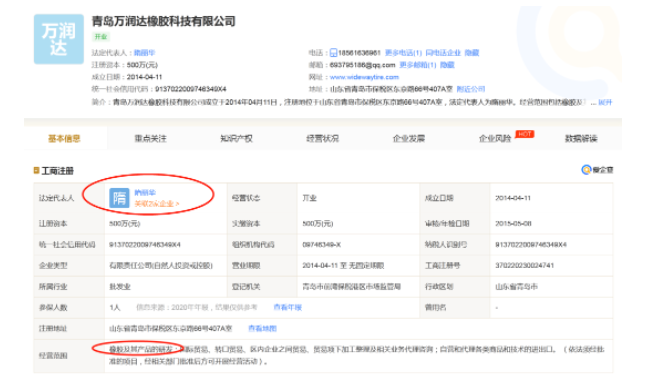The height and width of the screenshot is (384, 666).
Task: Open the 查看地图 link
Action: tap(262, 328)
